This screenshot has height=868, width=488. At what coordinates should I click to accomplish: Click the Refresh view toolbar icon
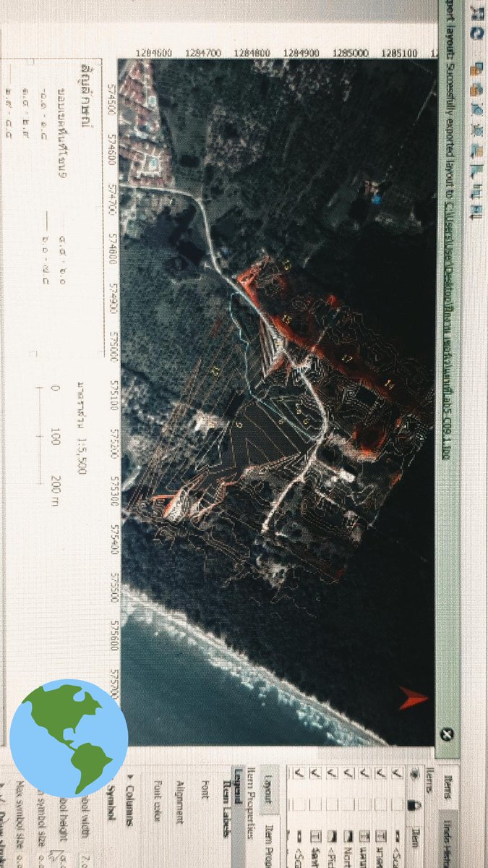pos(476,33)
